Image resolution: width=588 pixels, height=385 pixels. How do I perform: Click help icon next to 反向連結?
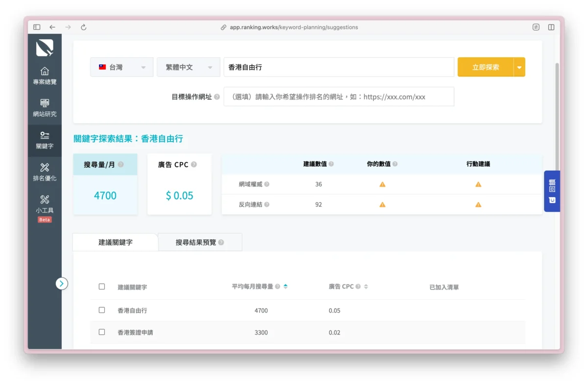[267, 205]
